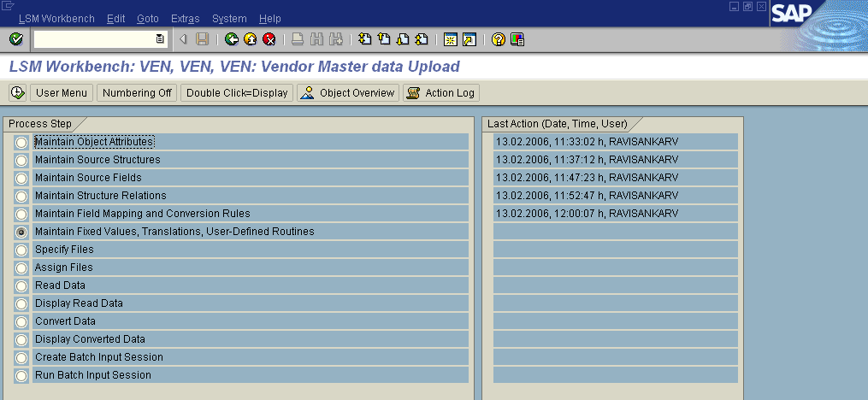The height and width of the screenshot is (400, 868).
Task: Open the command field history dropdown
Action: pos(160,39)
